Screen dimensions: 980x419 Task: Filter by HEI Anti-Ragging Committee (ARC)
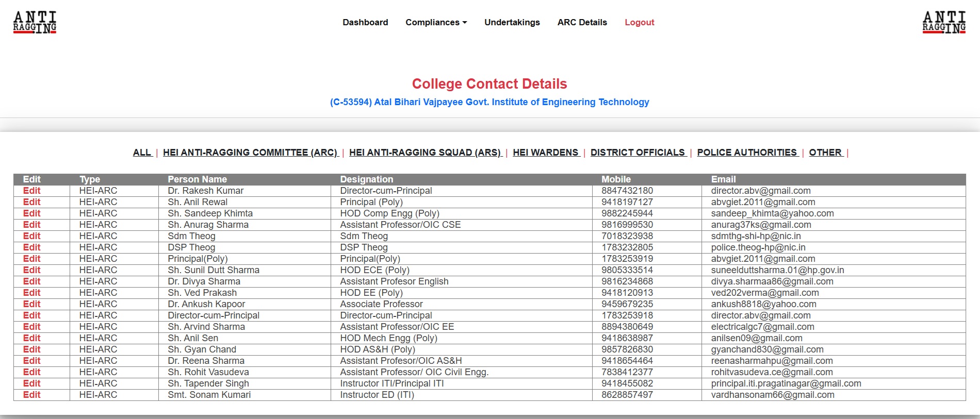point(250,153)
